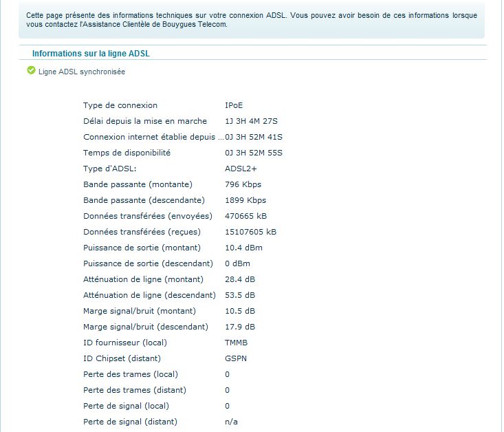Viewport: 504px width, 432px height.
Task: Select the '1899 Kbps' download bandwidth value
Action: click(245, 200)
